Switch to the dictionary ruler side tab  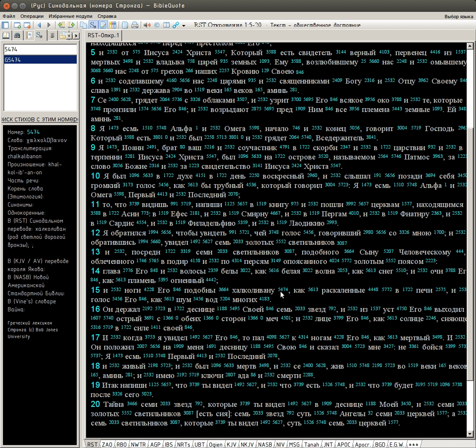point(29,36)
